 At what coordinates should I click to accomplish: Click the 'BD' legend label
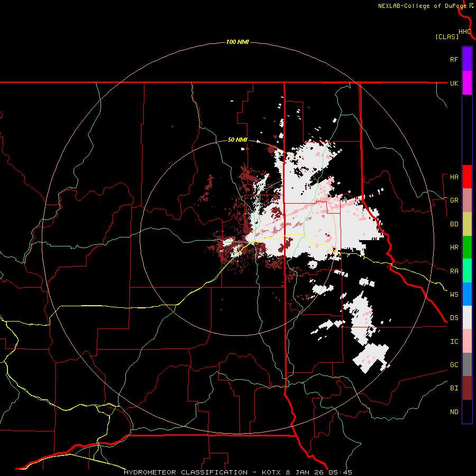pos(454,224)
